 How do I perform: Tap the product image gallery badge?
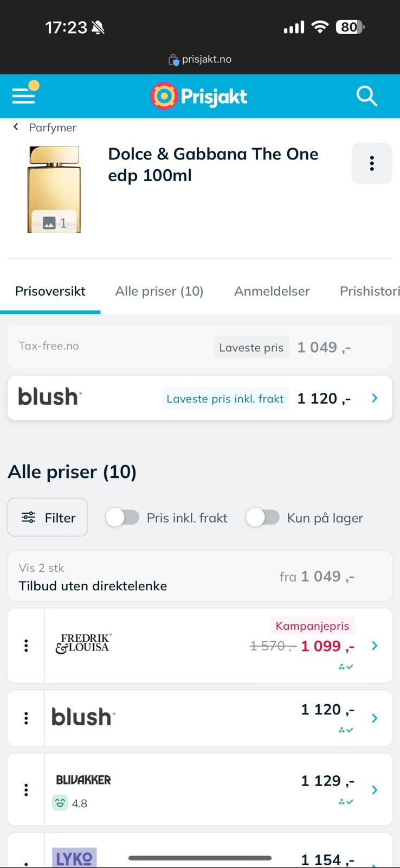[54, 222]
